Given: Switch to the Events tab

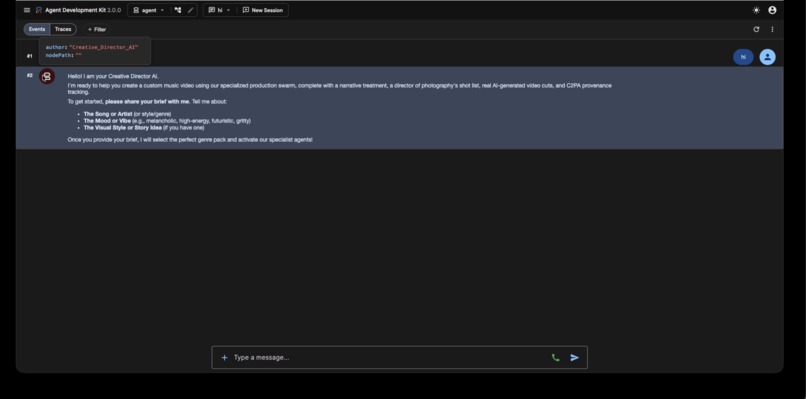Looking at the screenshot, I should (x=37, y=29).
